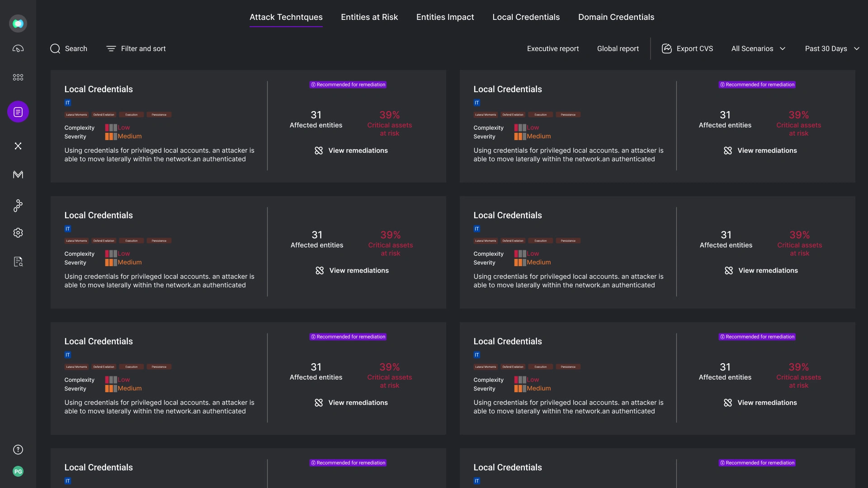Select the highlighted purple reports icon in sidebar
The width and height of the screenshot is (868, 488).
click(18, 112)
